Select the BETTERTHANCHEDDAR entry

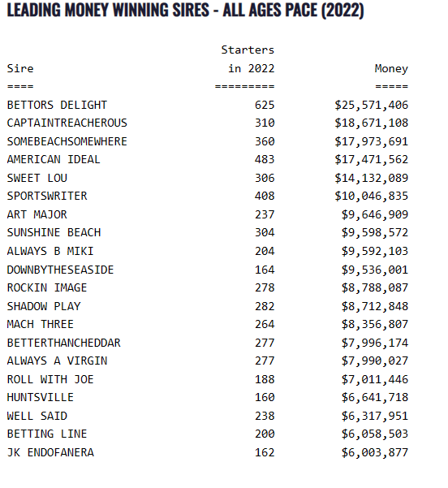[64, 343]
